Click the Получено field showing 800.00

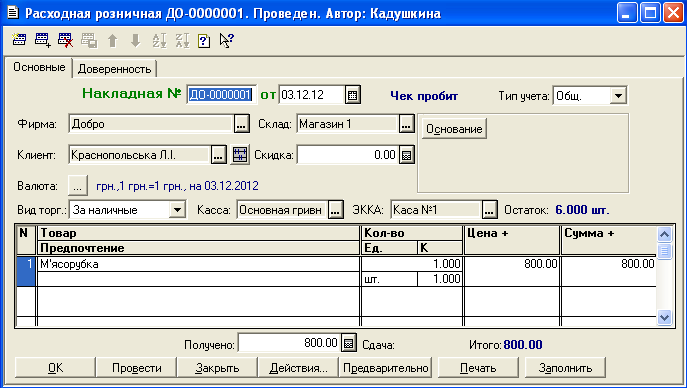(x=289, y=343)
